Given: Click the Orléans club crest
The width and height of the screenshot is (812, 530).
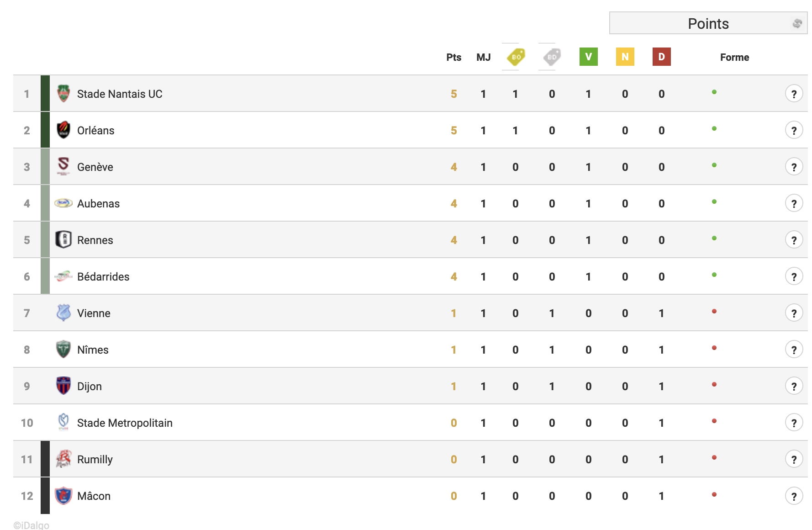Looking at the screenshot, I should (63, 130).
